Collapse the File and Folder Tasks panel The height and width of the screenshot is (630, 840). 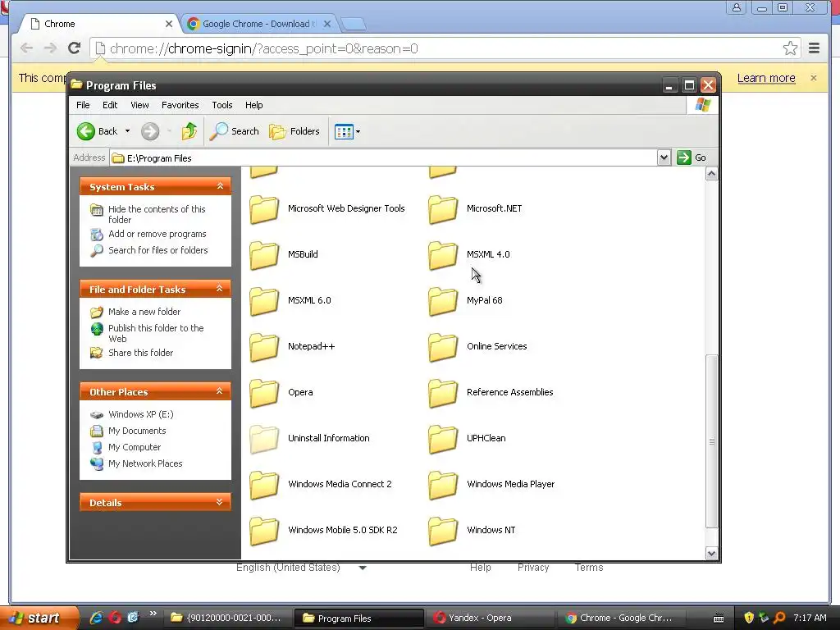click(x=220, y=289)
